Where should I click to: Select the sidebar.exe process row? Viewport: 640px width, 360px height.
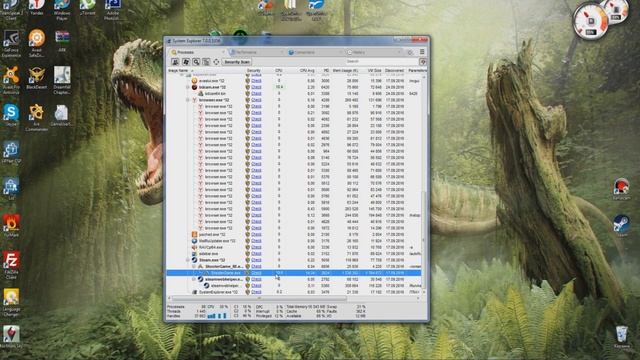(294, 253)
